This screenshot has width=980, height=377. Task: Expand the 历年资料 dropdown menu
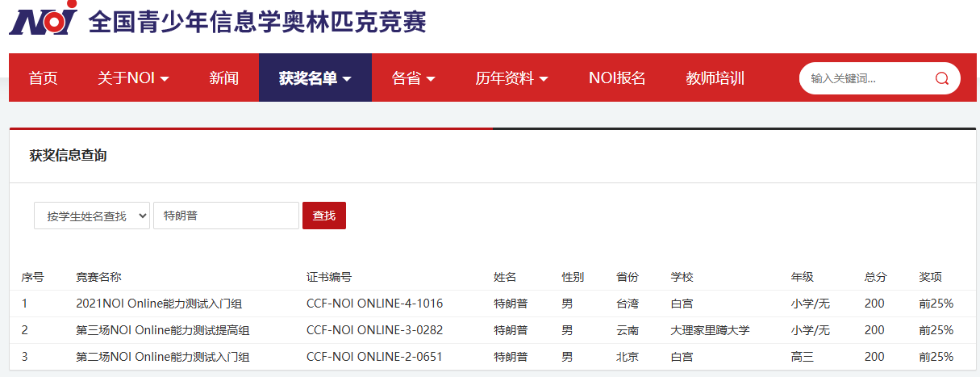(x=511, y=78)
